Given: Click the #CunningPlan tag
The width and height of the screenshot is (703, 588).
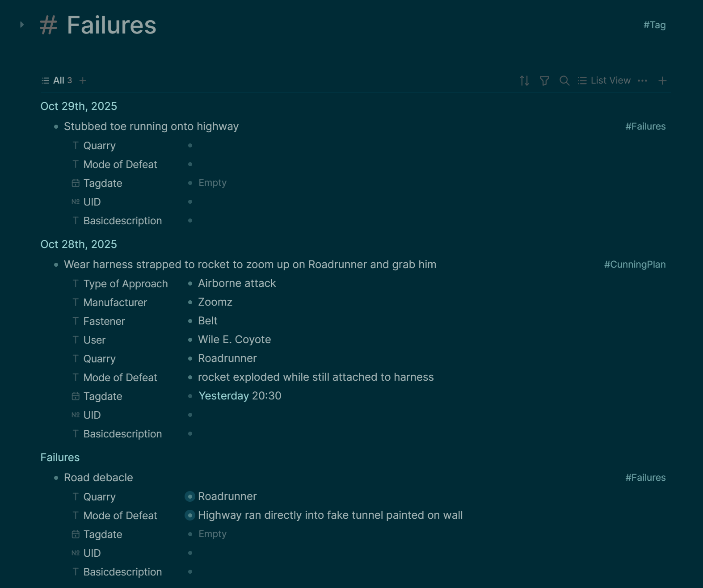Looking at the screenshot, I should (635, 265).
